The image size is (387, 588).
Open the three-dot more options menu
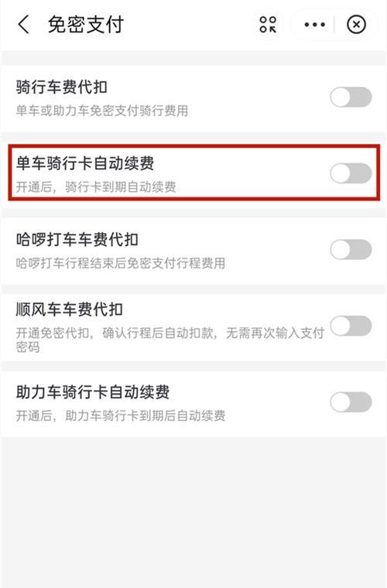[x=314, y=25]
